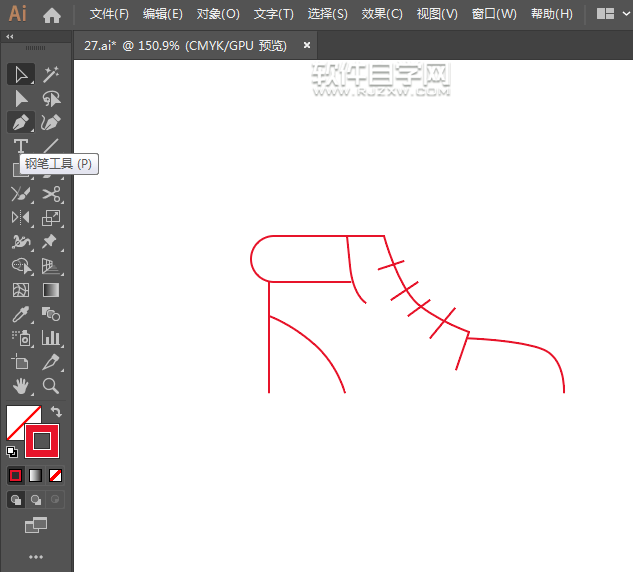This screenshot has width=633, height=572.
Task: Select the Direct Selection arrow tool
Action: pos(20,98)
